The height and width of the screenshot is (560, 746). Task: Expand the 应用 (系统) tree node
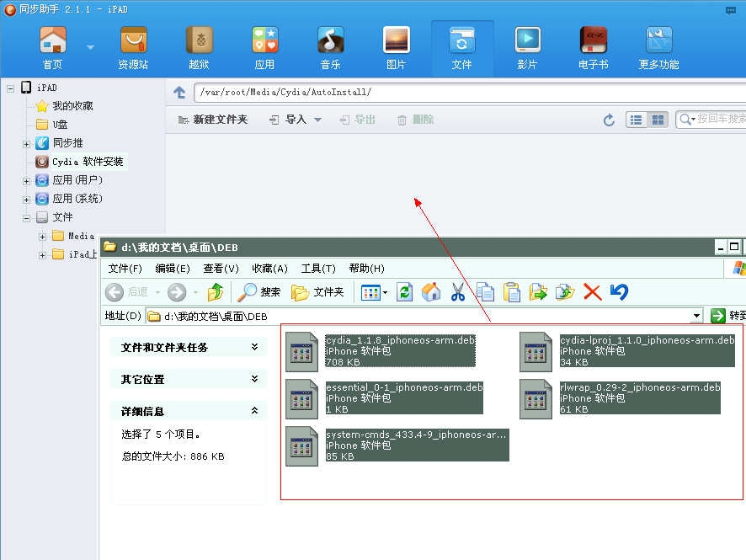27,200
